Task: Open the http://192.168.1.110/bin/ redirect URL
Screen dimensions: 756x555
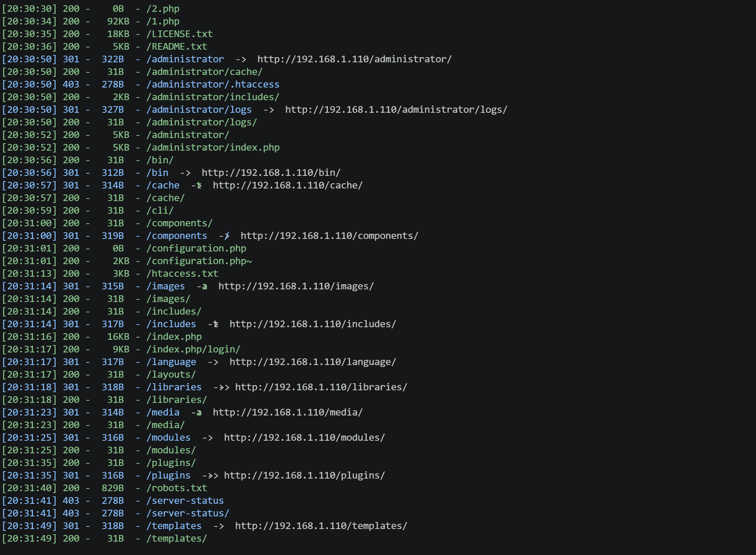Action: 271,173
